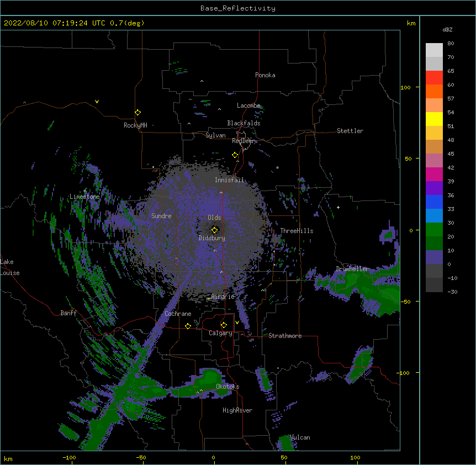Click the Sylvan label
Viewport: 476px width, 465px height.
(215, 135)
